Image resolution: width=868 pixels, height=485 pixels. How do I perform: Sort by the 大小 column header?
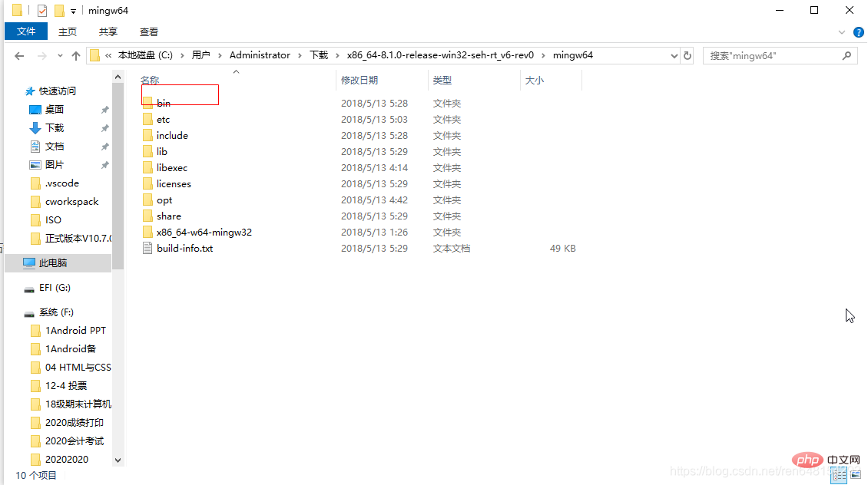click(x=534, y=80)
